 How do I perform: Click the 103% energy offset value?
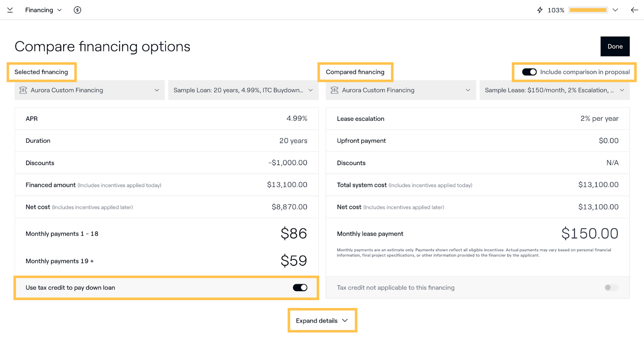pyautogui.click(x=556, y=10)
